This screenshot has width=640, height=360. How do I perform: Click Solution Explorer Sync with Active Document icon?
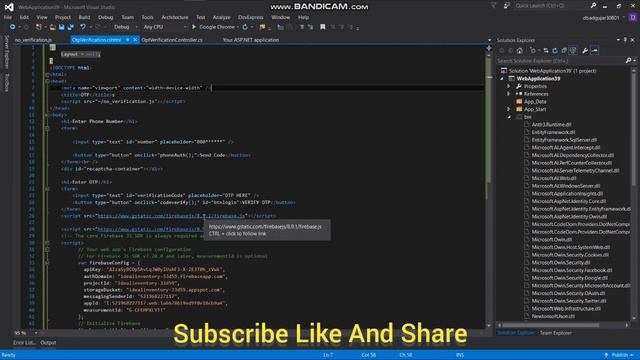pyautogui.click(x=546, y=51)
